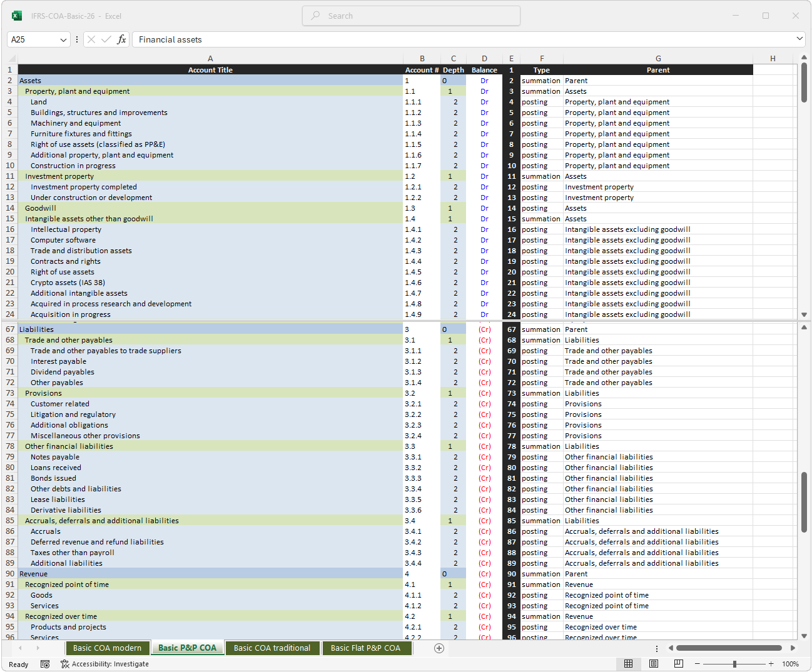The image size is (812, 672).
Task: Click the zoom in plus button
Action: coord(771,664)
